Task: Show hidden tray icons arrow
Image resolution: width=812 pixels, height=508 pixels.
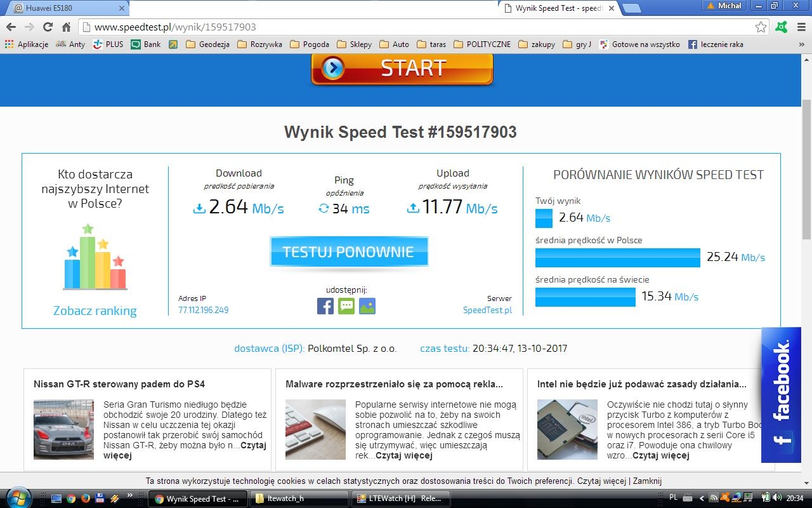Action: [x=702, y=498]
